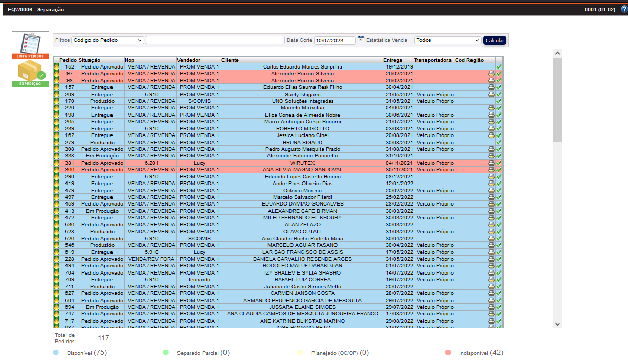Click the printer icon for order 97
The height and width of the screenshot is (364, 628).
(x=491, y=74)
